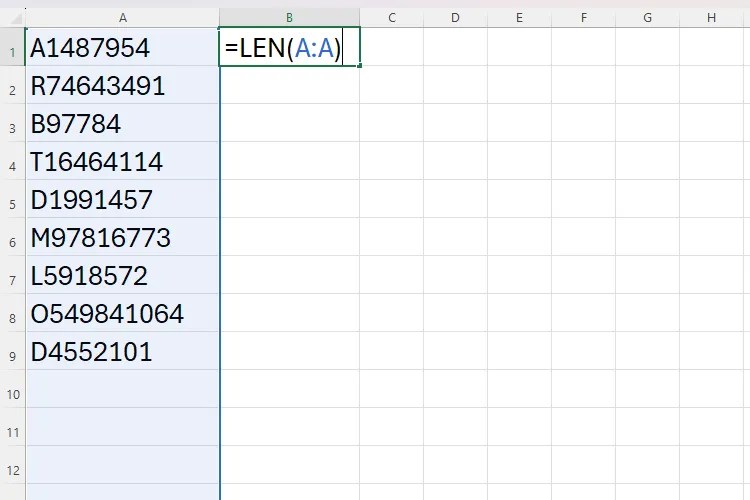Click row 10 header
The height and width of the screenshot is (500, 750).
tap(12, 394)
